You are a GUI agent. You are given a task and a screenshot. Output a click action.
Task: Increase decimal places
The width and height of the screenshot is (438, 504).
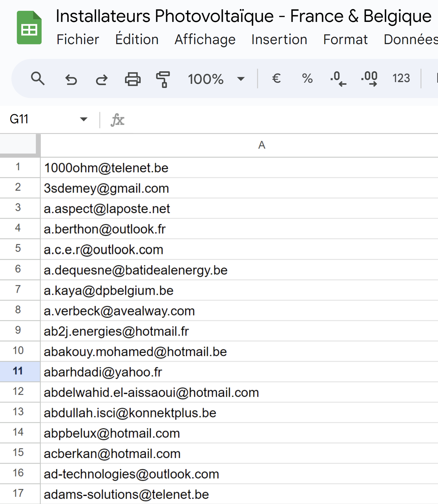point(369,79)
